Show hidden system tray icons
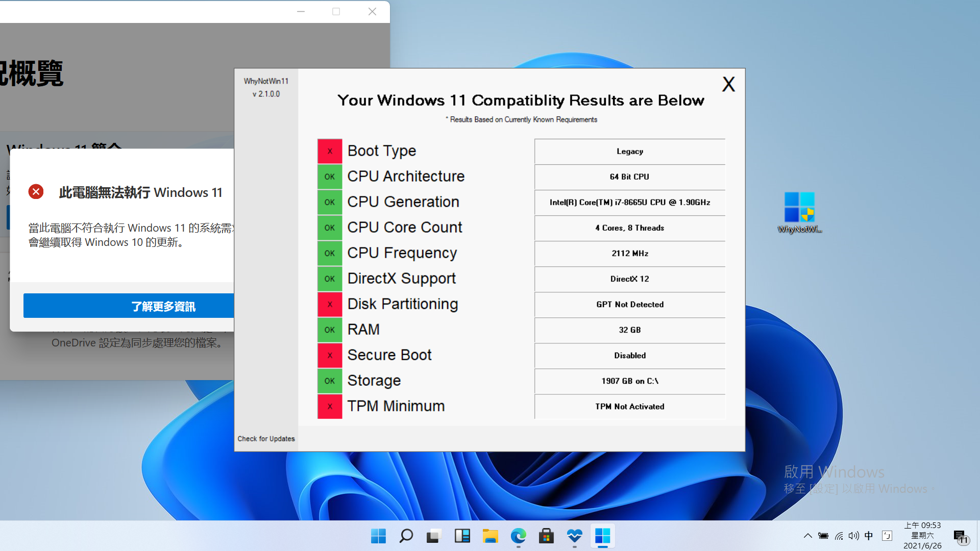 (807, 536)
